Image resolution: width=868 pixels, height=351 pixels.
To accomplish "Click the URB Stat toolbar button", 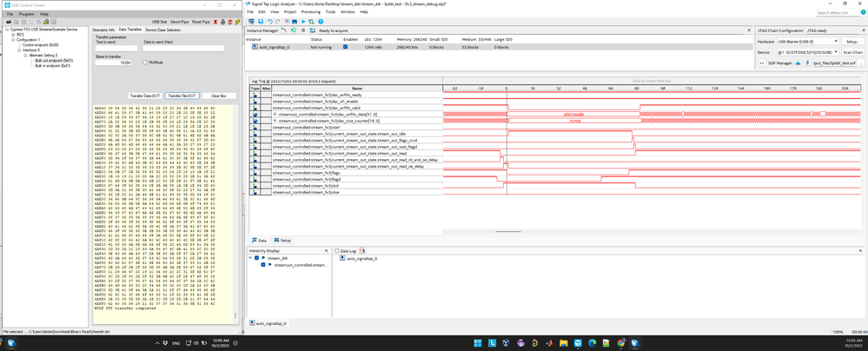I will pyautogui.click(x=159, y=22).
